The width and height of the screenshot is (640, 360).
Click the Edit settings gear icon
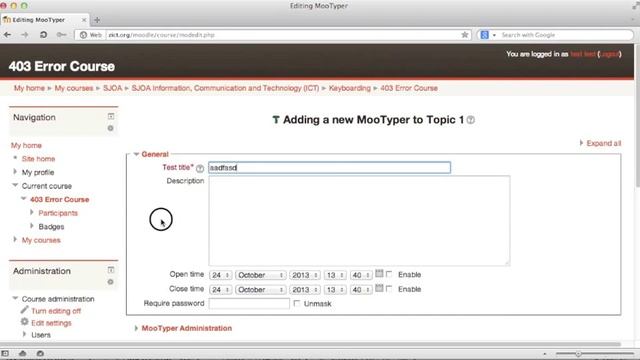(24, 322)
